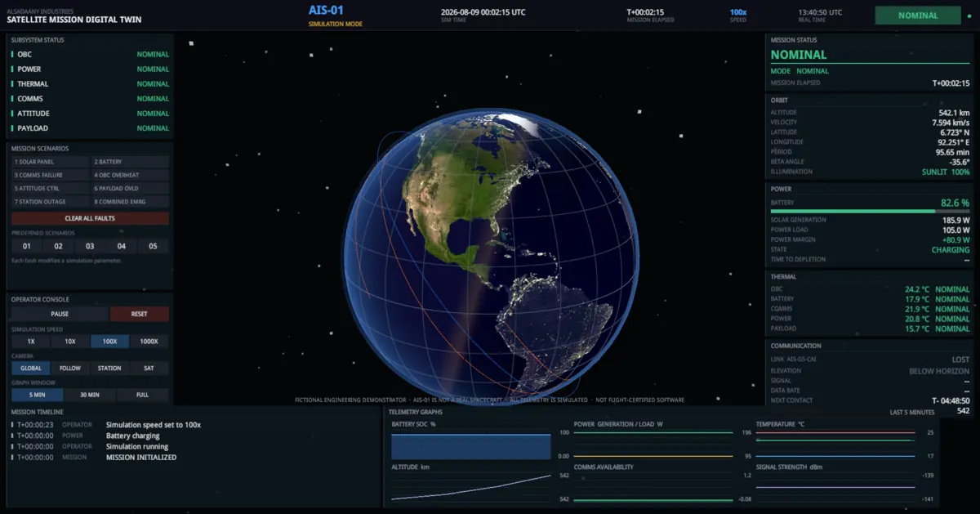Switch camera to Global view
The height and width of the screenshot is (514, 980).
(31, 368)
